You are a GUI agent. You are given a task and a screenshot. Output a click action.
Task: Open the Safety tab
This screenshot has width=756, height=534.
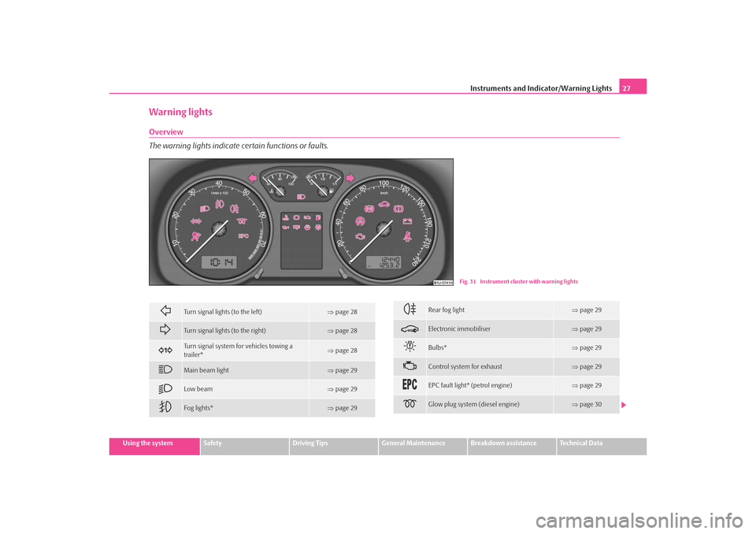[244, 447]
